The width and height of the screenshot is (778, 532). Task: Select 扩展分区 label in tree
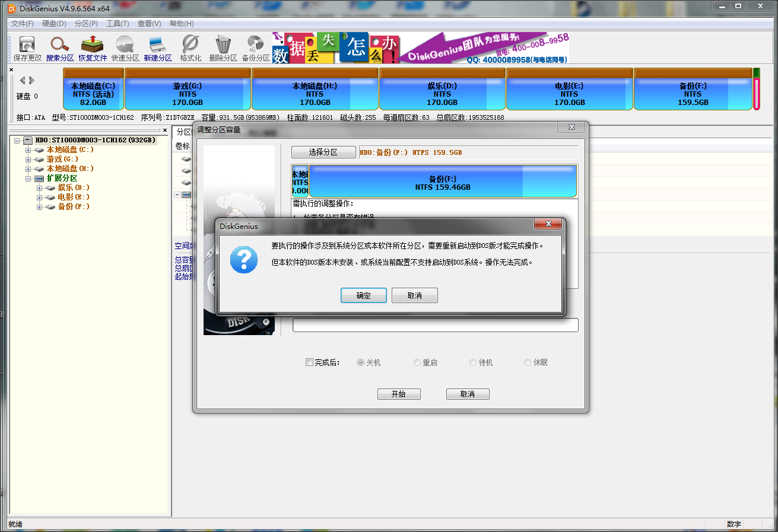(x=62, y=179)
